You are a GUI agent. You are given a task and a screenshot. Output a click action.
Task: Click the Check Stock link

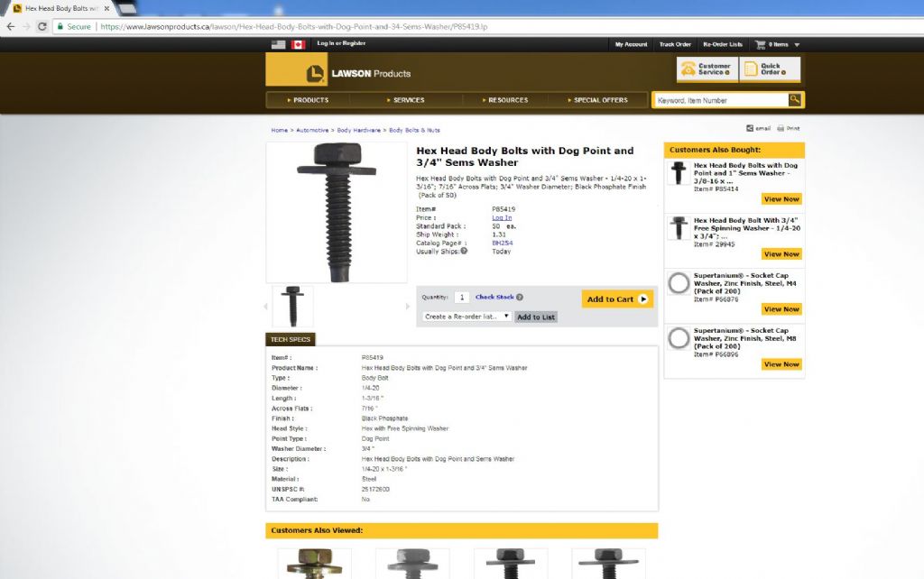(494, 297)
